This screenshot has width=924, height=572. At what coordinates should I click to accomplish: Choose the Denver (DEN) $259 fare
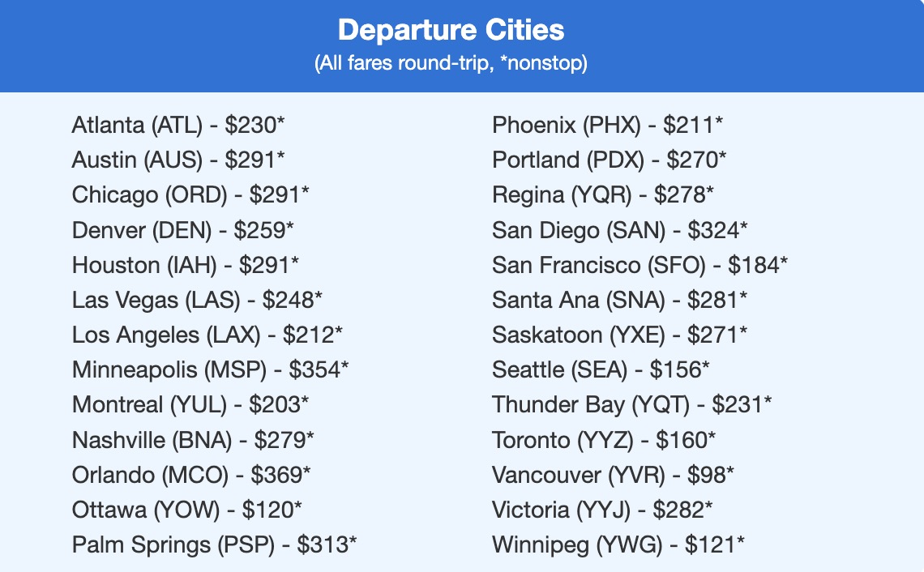coord(182,230)
